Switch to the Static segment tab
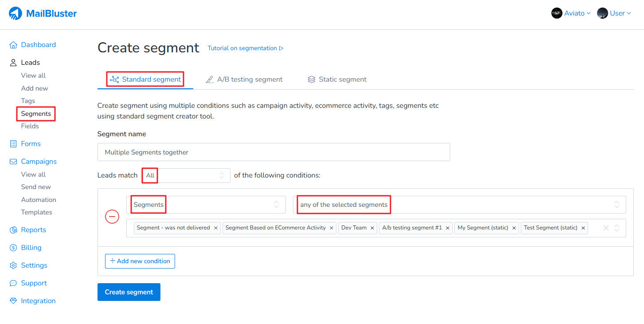 (337, 79)
